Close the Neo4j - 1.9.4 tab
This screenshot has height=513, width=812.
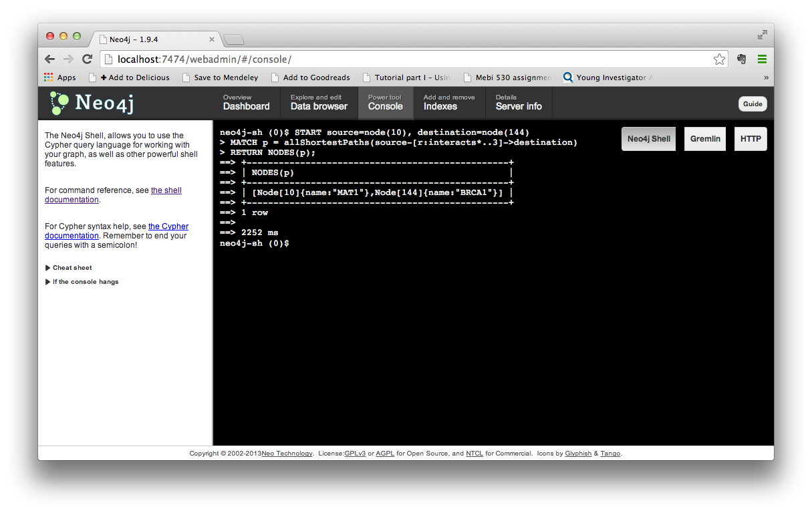tap(212, 39)
